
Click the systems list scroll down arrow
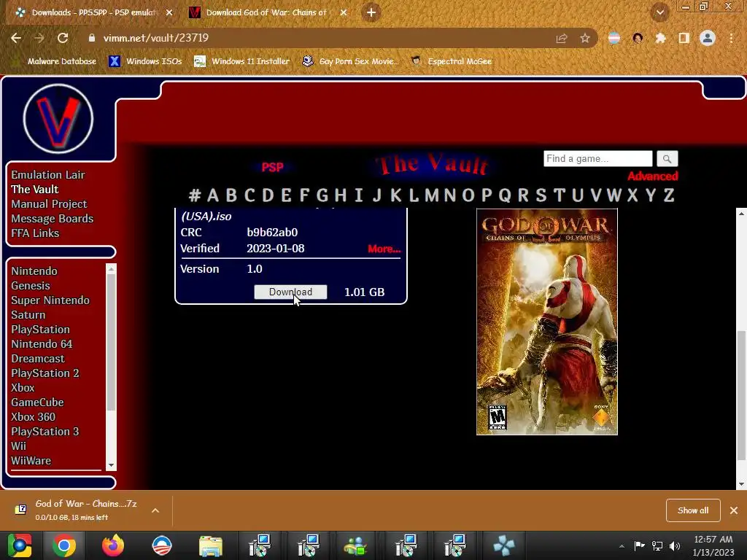tap(111, 465)
